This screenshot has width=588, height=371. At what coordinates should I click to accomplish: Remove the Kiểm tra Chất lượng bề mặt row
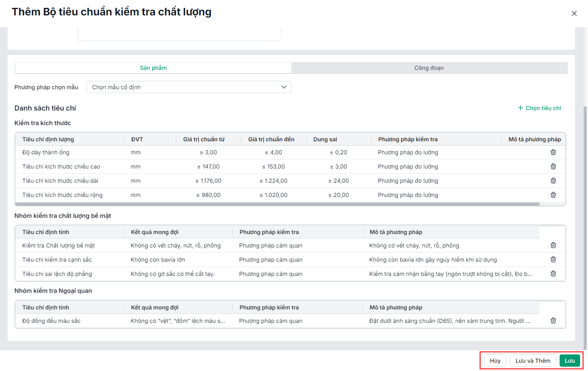[553, 245]
